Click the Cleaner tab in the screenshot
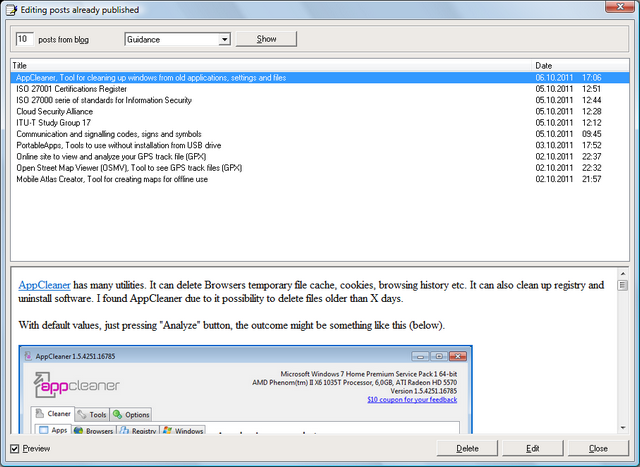 pos(53,414)
